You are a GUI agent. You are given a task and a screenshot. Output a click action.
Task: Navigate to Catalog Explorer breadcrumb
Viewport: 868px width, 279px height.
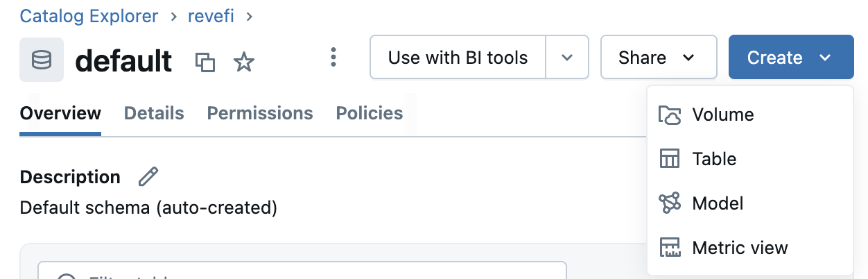89,15
